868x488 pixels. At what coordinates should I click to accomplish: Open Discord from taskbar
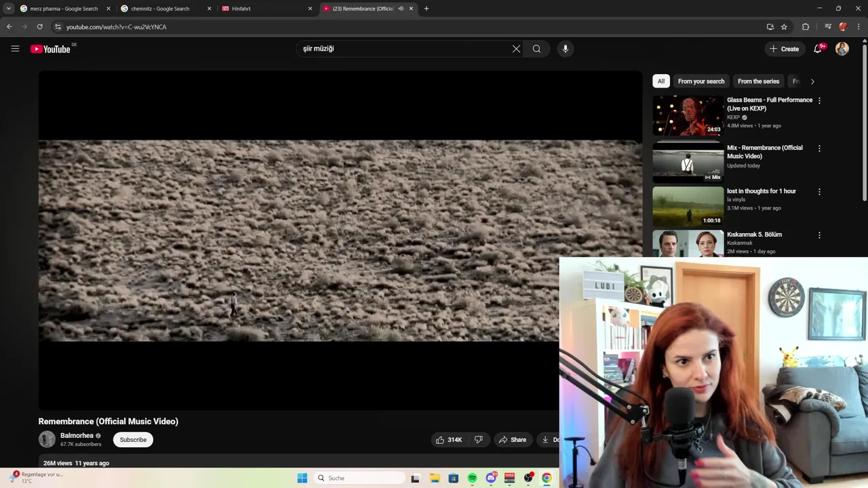(x=491, y=478)
